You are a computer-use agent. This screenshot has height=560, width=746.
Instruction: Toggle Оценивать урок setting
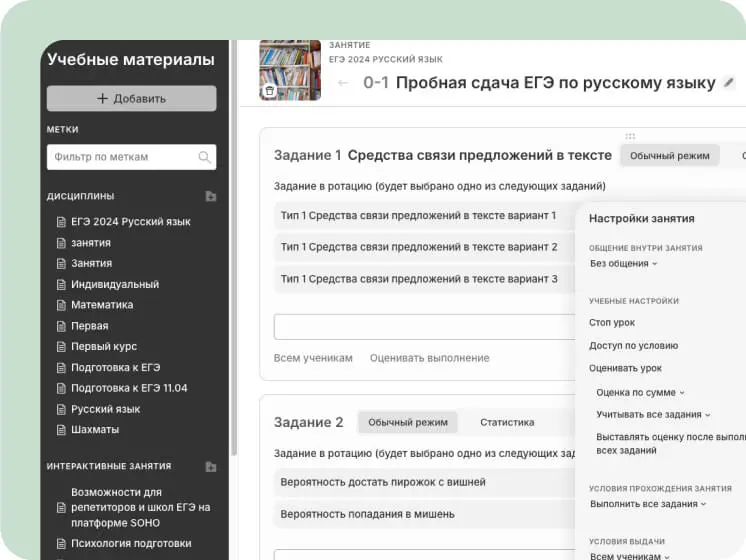pos(625,368)
